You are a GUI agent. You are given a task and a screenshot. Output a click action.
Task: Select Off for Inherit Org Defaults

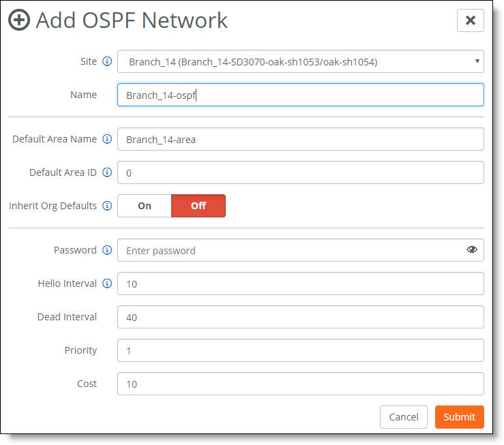pos(198,206)
